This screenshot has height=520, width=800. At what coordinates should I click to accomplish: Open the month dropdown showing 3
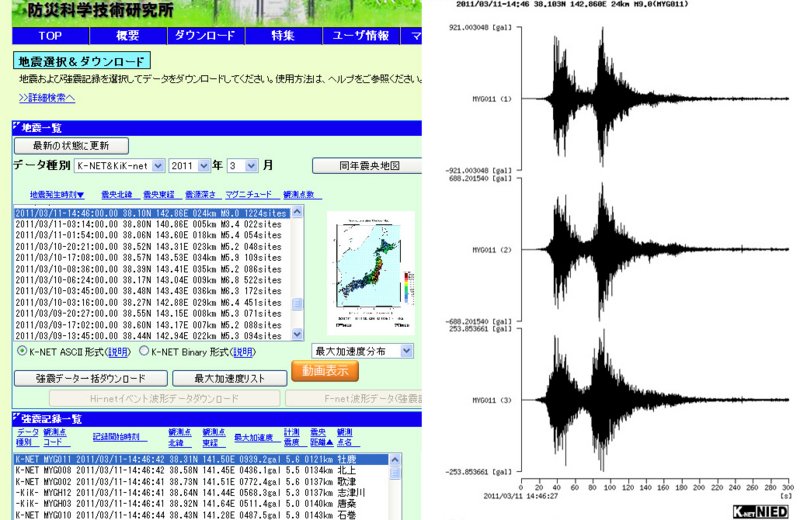click(x=242, y=166)
